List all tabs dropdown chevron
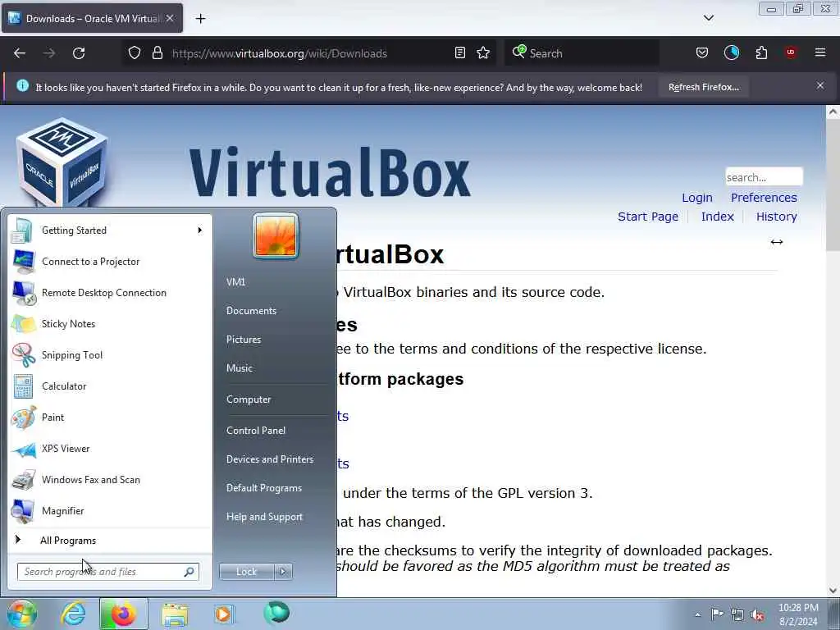 [x=709, y=18]
